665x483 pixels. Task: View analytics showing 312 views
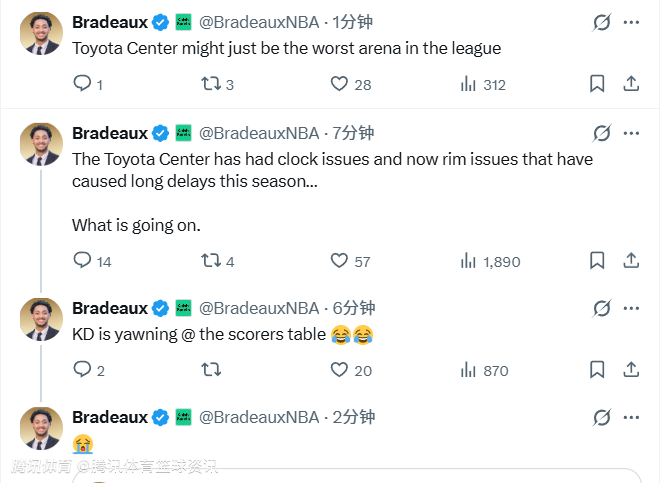pos(467,85)
